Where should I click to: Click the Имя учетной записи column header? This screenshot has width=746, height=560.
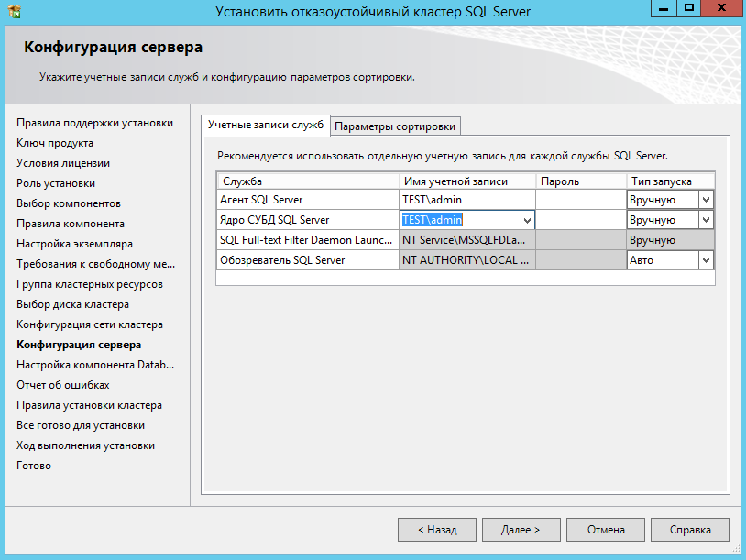[x=467, y=181]
